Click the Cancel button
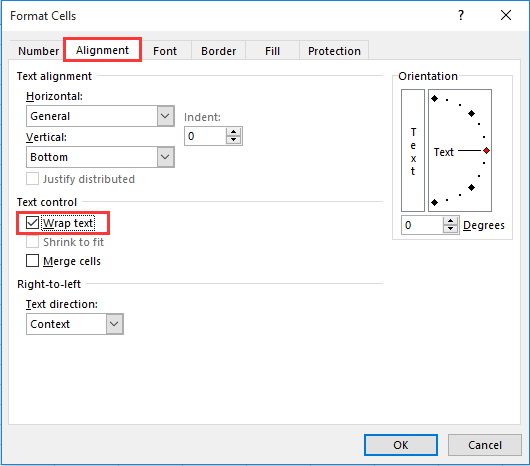Screen dimensions: 530x466 pyautogui.click(x=485, y=445)
